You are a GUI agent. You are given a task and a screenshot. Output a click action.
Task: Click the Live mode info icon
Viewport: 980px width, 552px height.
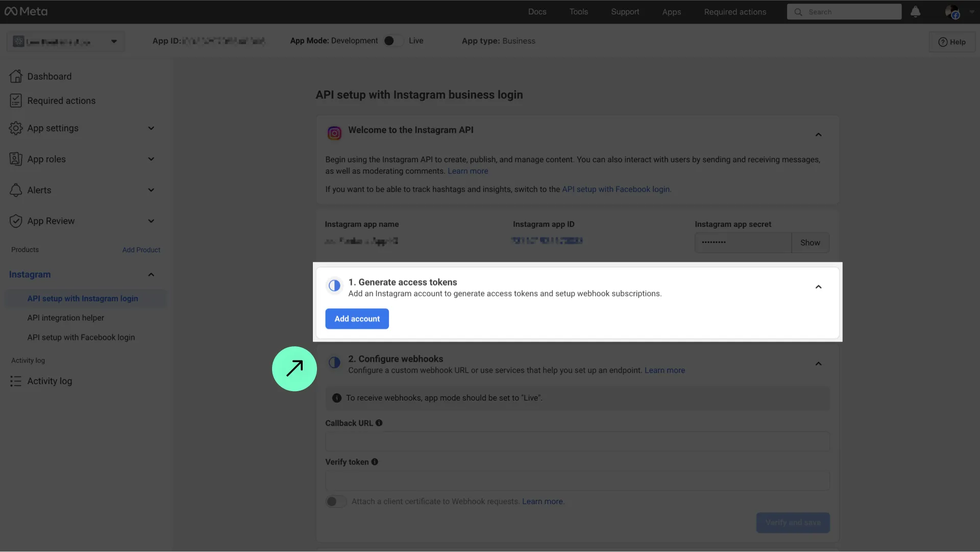[x=337, y=398]
